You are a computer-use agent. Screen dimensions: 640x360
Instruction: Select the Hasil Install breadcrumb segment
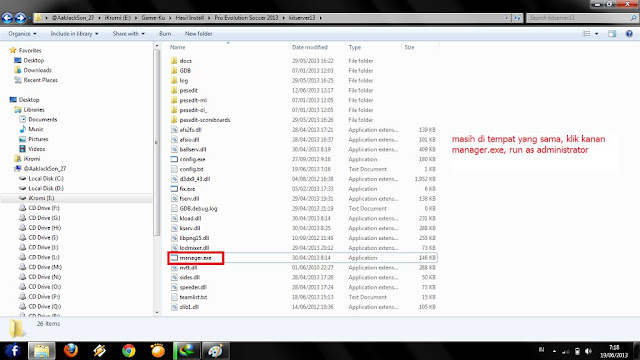click(x=189, y=18)
